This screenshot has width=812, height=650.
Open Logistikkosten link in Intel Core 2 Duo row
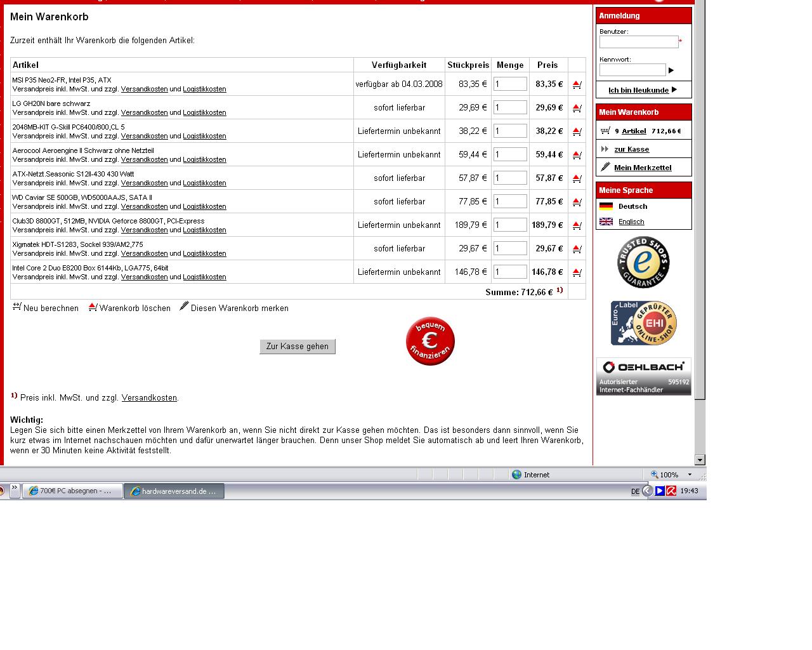pos(204,277)
